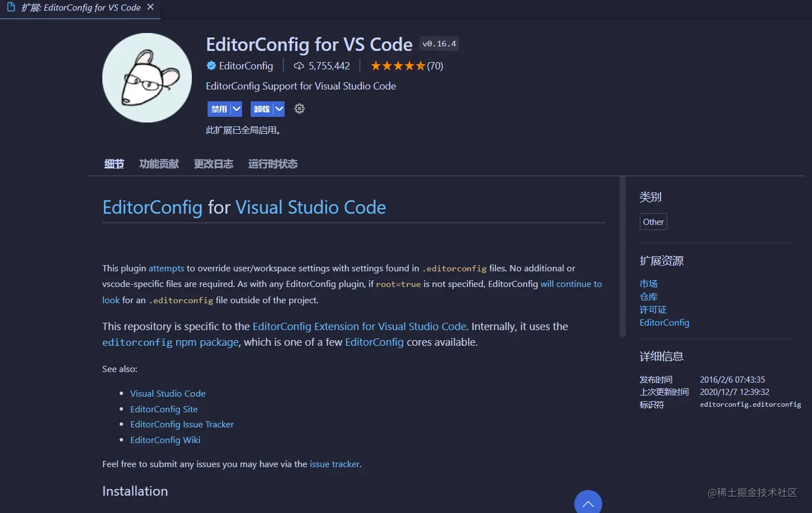Switch to the 运行时状态 tab
Screen dimensions: 812x513
click(273, 164)
